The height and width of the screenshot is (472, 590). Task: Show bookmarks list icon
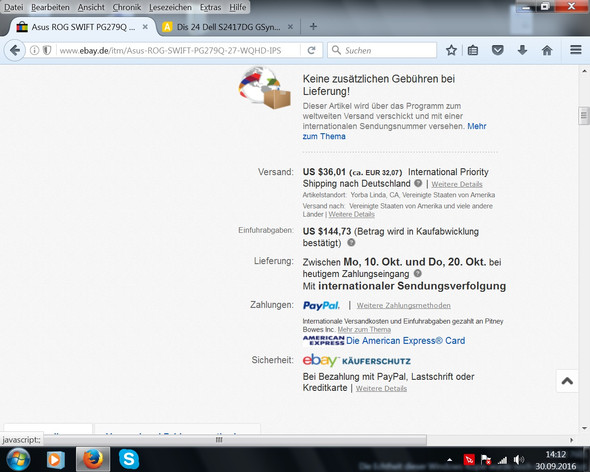coord(473,50)
